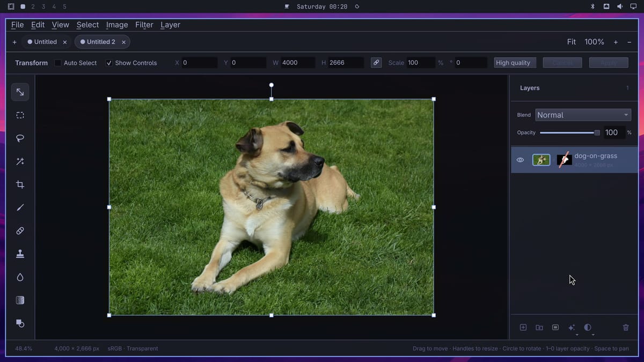
Task: Click the X position input field
Action: [x=200, y=63]
